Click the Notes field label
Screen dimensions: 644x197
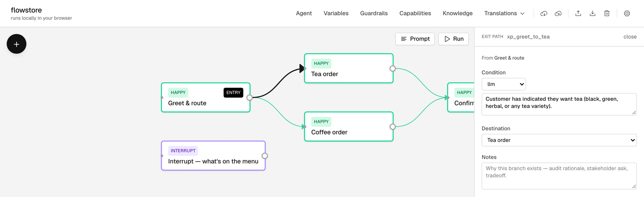(489, 157)
